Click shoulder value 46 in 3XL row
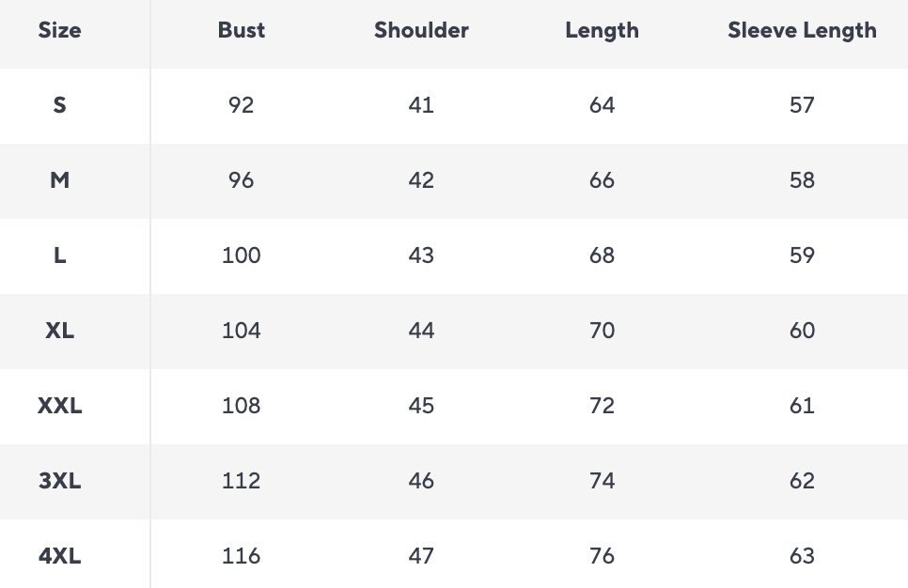The image size is (908, 588). (x=421, y=481)
